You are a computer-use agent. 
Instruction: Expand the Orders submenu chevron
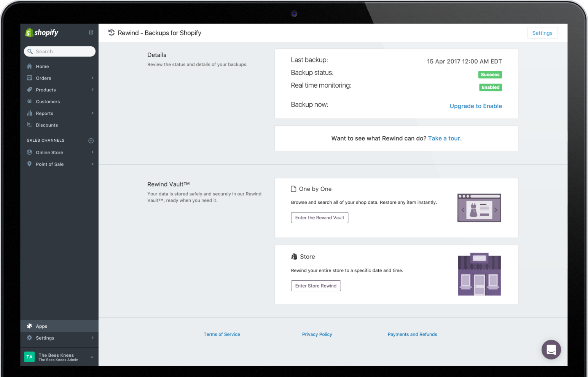92,78
